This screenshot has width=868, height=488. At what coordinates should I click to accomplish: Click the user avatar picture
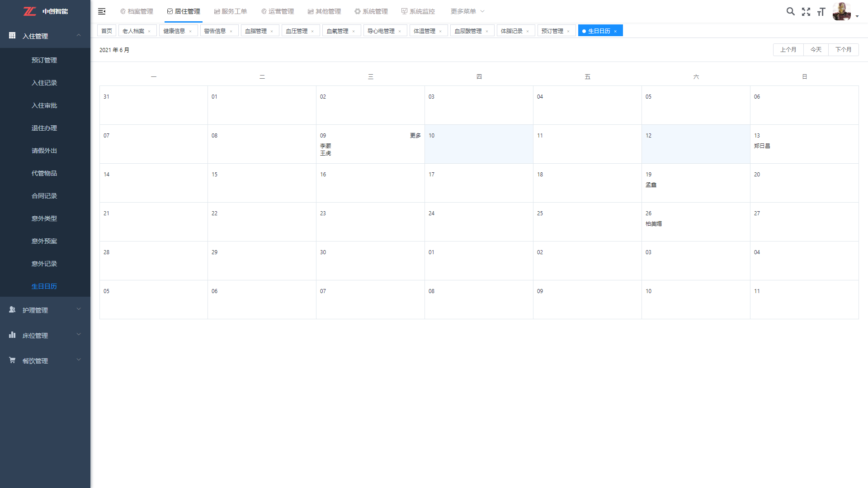click(841, 11)
